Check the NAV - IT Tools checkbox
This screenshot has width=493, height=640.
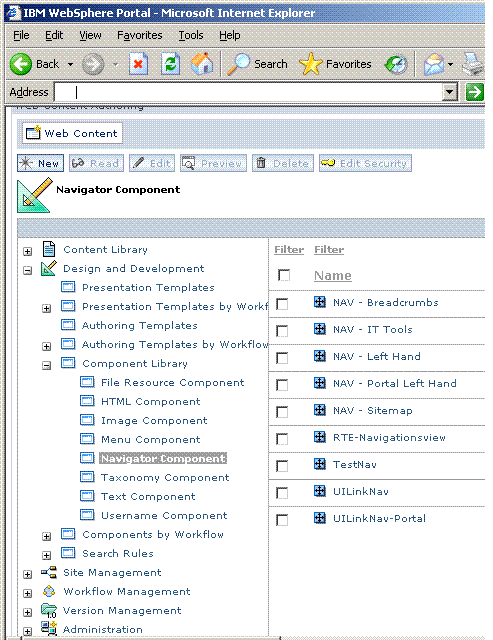[282, 331]
